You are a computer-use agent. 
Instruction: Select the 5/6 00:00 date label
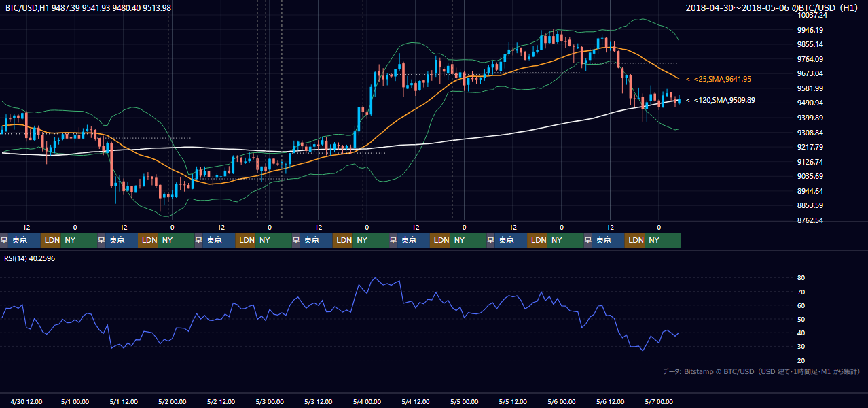[562, 402]
